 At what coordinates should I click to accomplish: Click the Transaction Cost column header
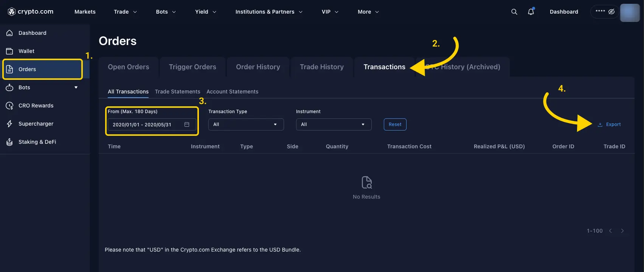point(410,146)
